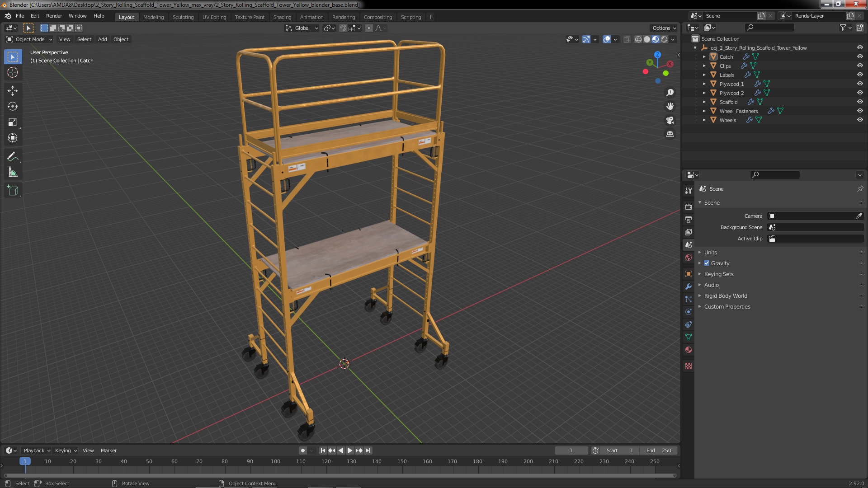Open the Modifier properties tab
The width and height of the screenshot is (868, 488).
(689, 286)
